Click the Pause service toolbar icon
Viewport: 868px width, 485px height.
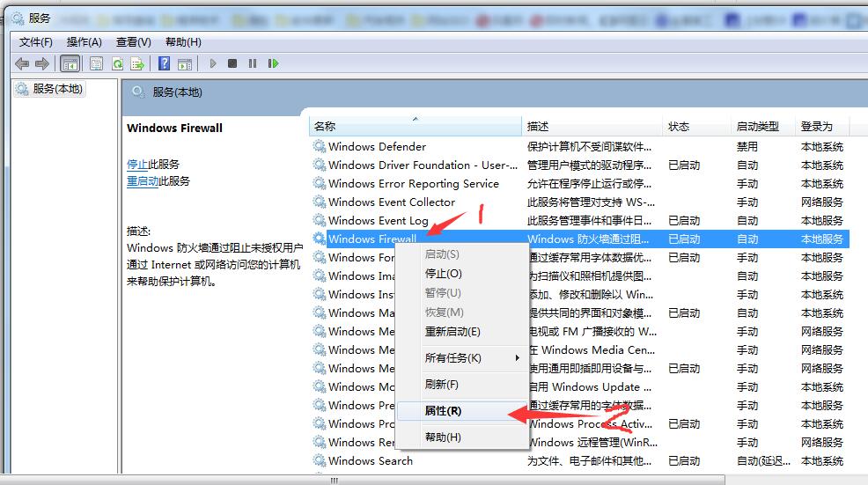coord(253,63)
